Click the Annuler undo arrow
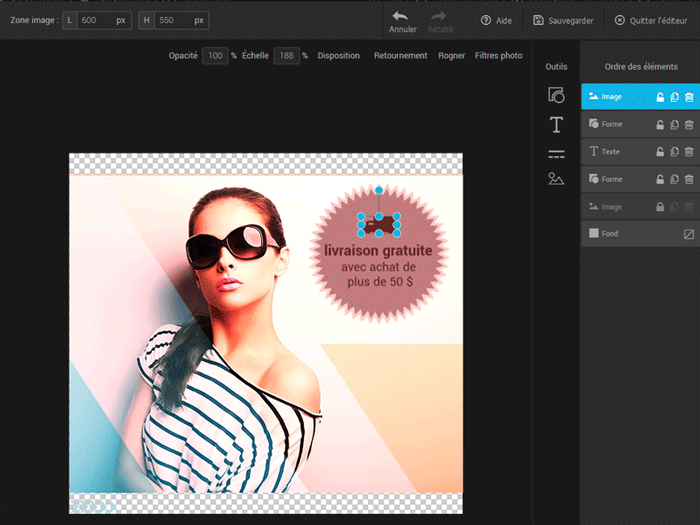Image resolution: width=700 pixels, height=525 pixels. [401, 17]
